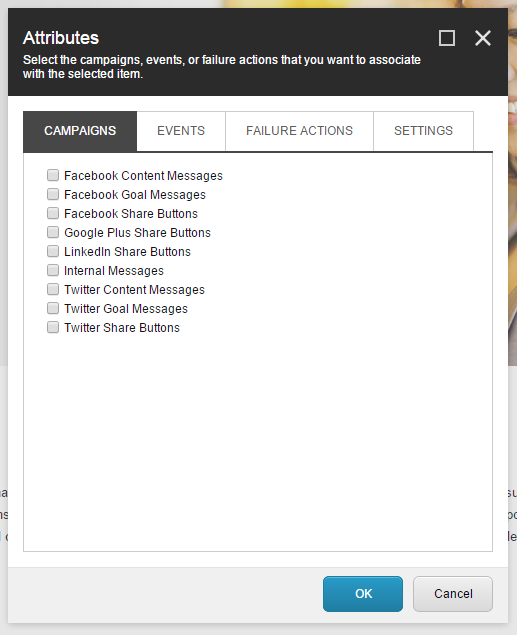The height and width of the screenshot is (635, 517).
Task: Click the Cancel button
Action: pos(453,594)
